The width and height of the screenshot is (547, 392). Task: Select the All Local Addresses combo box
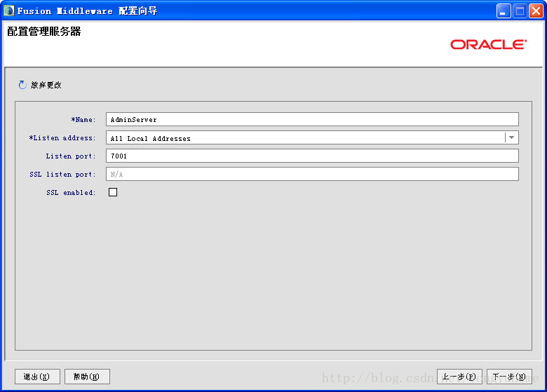point(312,137)
